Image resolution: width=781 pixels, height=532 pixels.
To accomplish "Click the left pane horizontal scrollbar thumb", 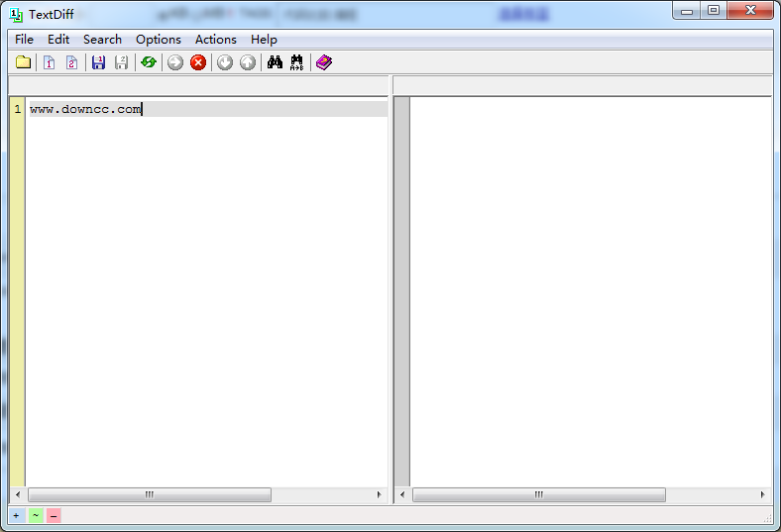I will pyautogui.click(x=150, y=494).
